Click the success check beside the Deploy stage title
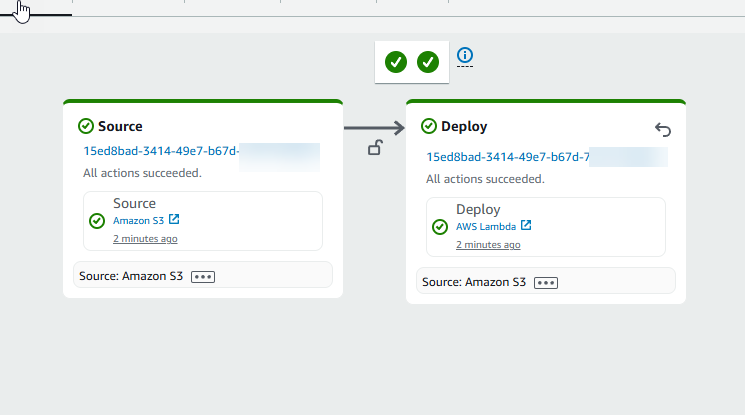The image size is (745, 415). (x=429, y=126)
